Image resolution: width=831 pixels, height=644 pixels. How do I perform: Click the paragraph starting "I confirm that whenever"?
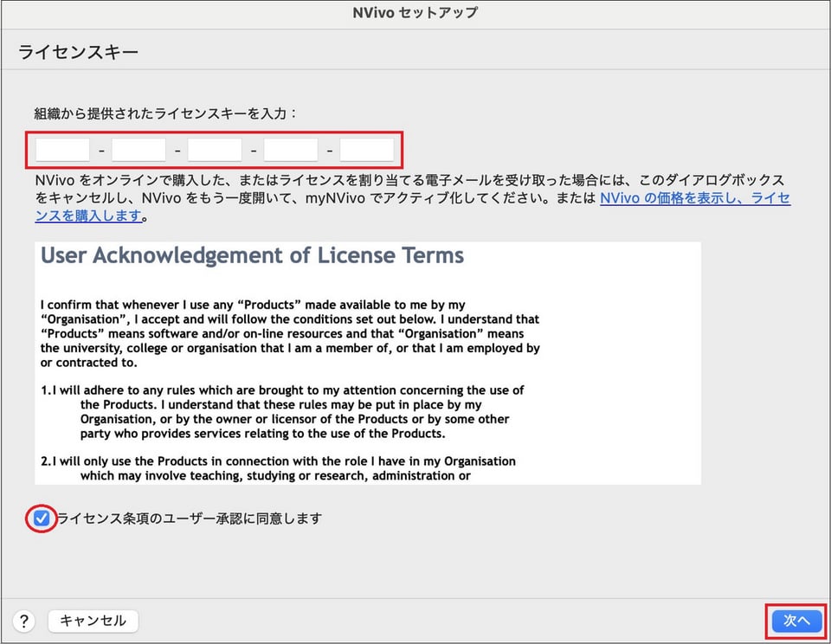[290, 333]
